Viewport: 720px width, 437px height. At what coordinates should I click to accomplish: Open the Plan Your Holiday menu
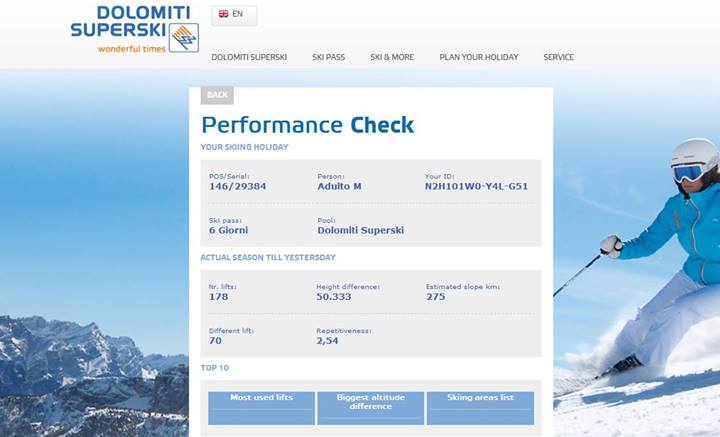pyautogui.click(x=479, y=57)
